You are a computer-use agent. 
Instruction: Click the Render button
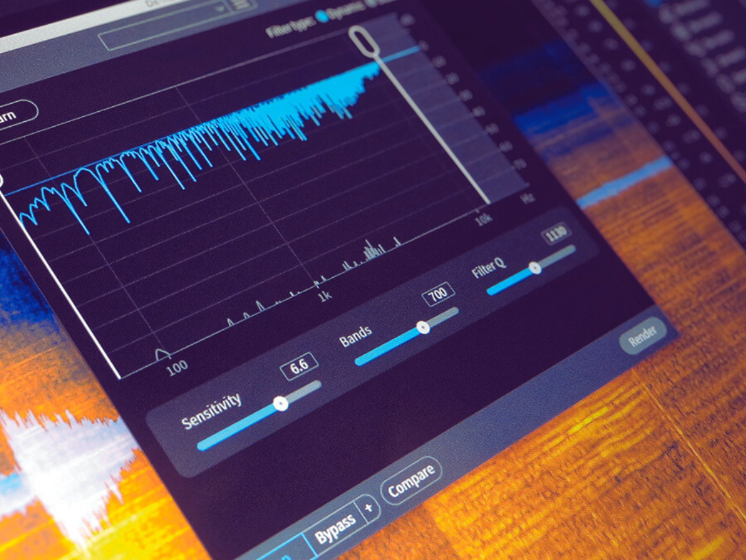click(643, 336)
